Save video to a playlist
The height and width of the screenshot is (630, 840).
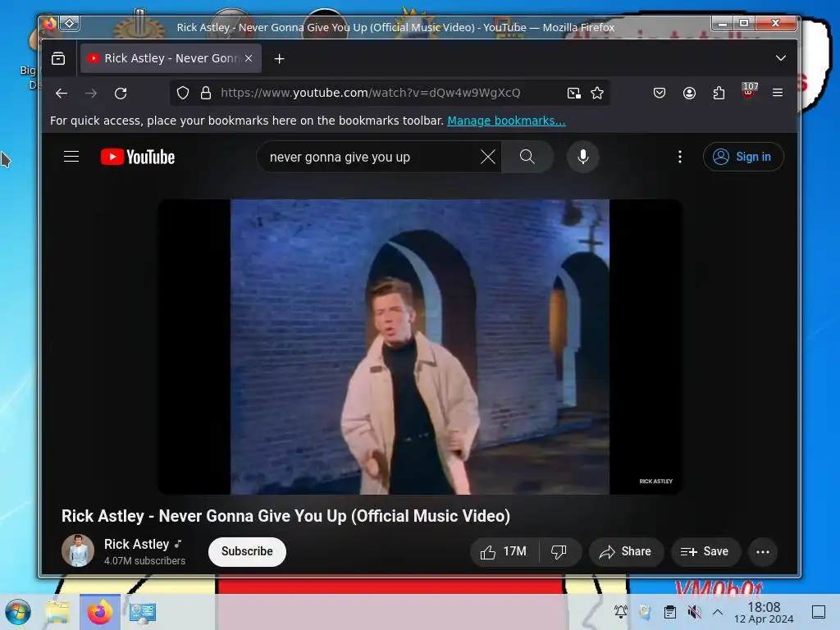(x=705, y=552)
